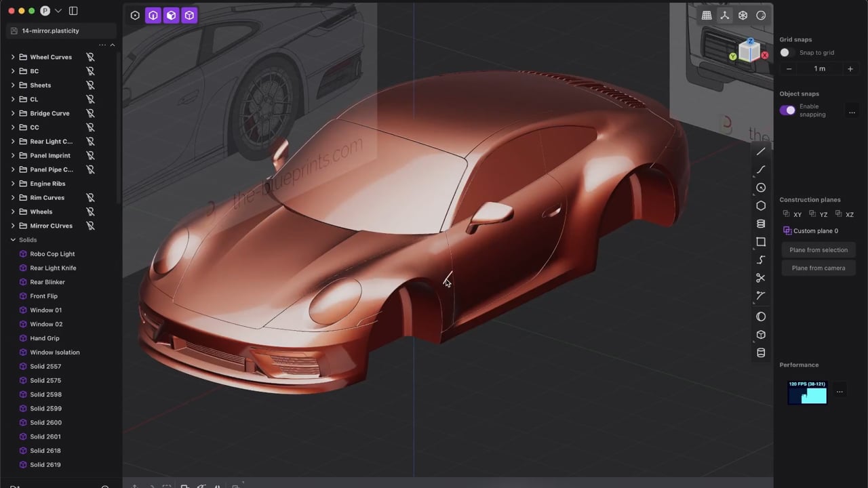Click the Plane from camera button
The height and width of the screenshot is (488, 868).
pyautogui.click(x=818, y=268)
